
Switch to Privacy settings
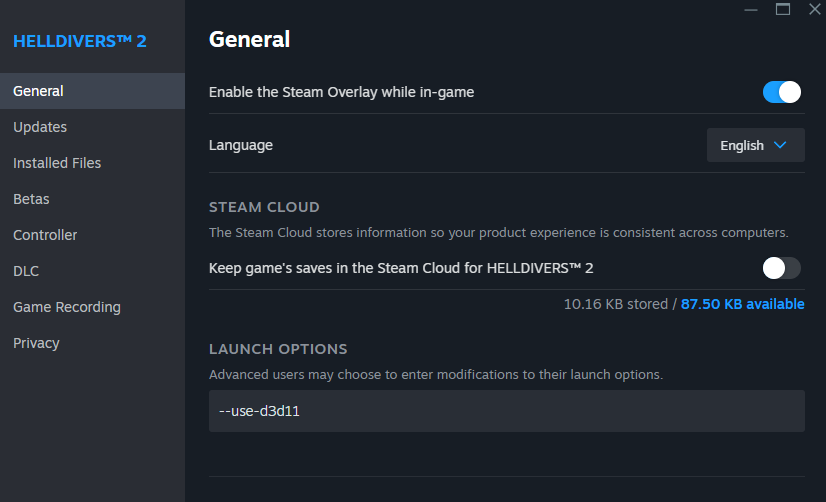coord(36,343)
